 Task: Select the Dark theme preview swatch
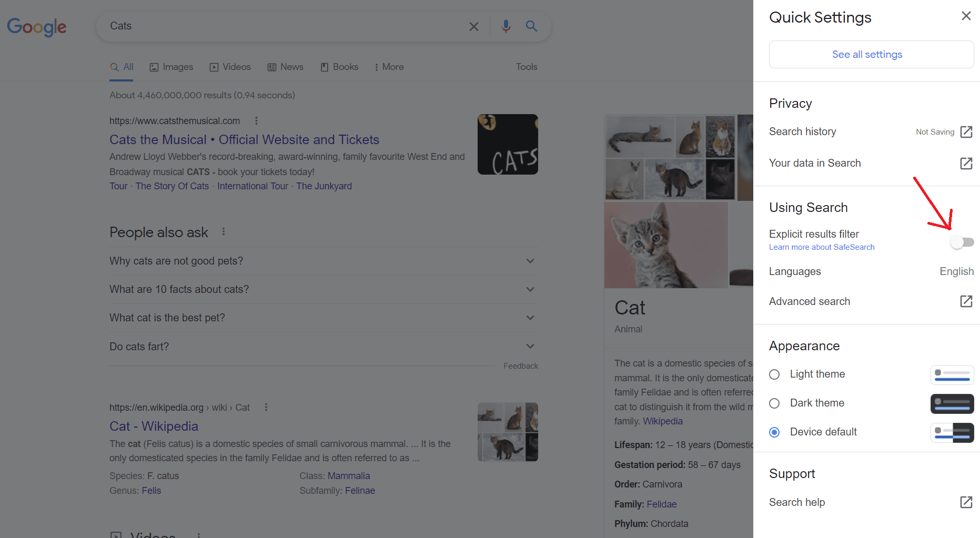[952, 403]
